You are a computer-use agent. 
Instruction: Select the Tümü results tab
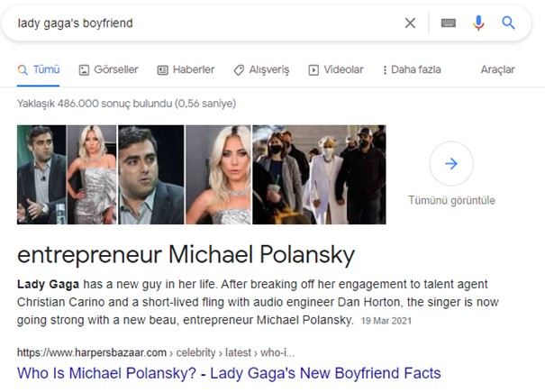point(38,69)
